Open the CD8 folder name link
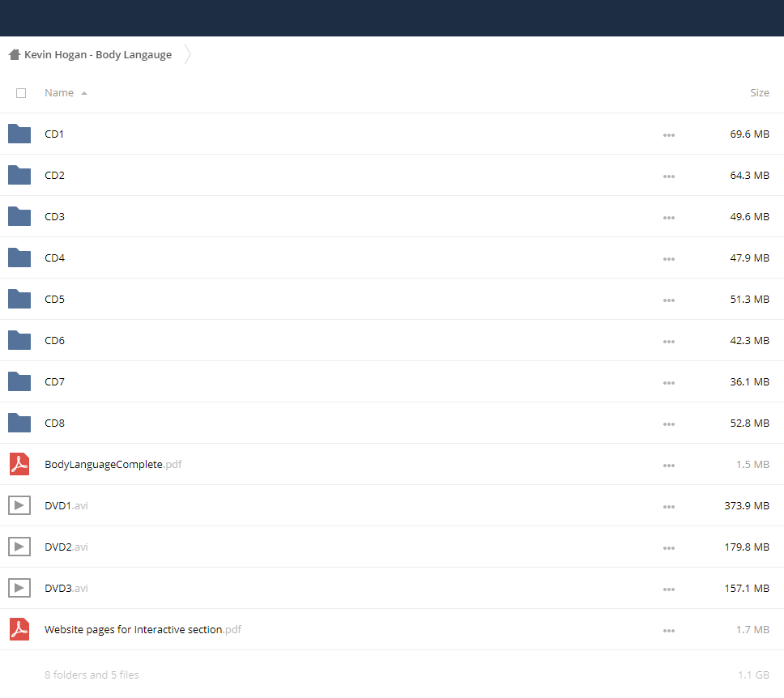The height and width of the screenshot is (698, 784). [x=54, y=423]
